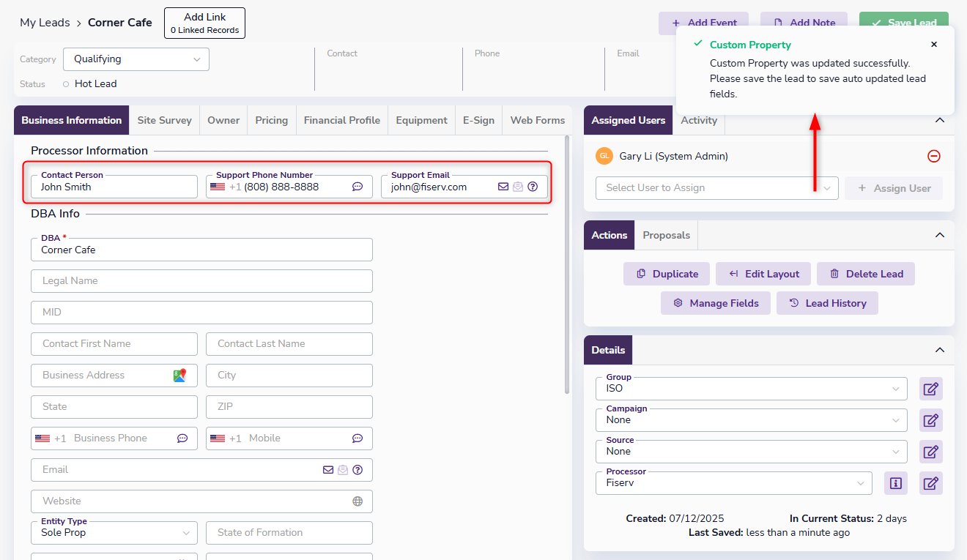Click the Website globe icon

coord(357,501)
